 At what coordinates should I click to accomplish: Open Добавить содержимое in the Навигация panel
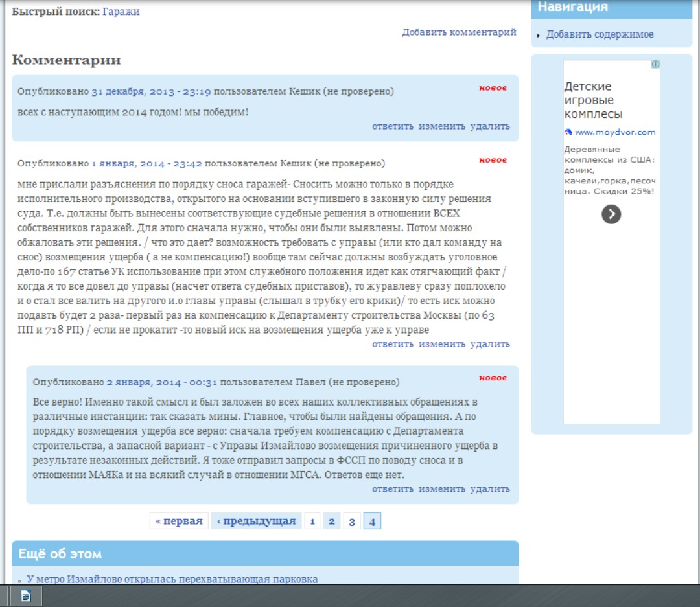pos(600,34)
